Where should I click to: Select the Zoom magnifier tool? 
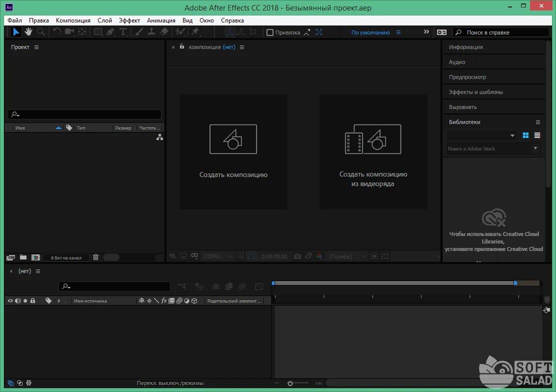[x=41, y=32]
